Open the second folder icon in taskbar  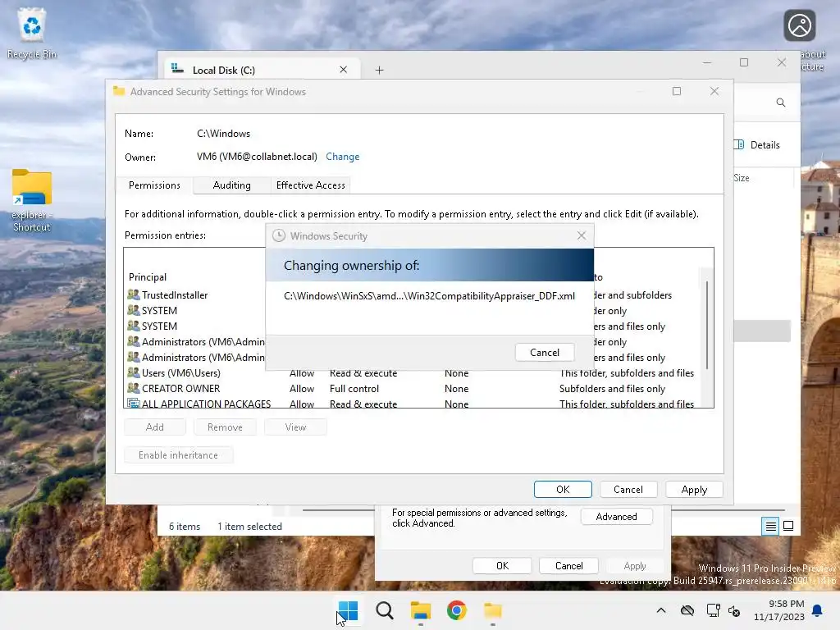click(x=492, y=610)
